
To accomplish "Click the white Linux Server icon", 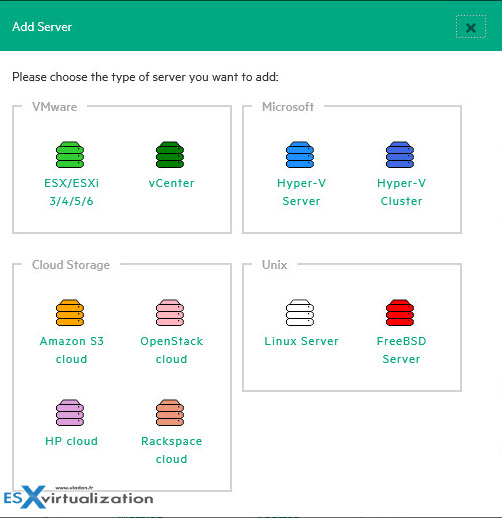I will [300, 313].
